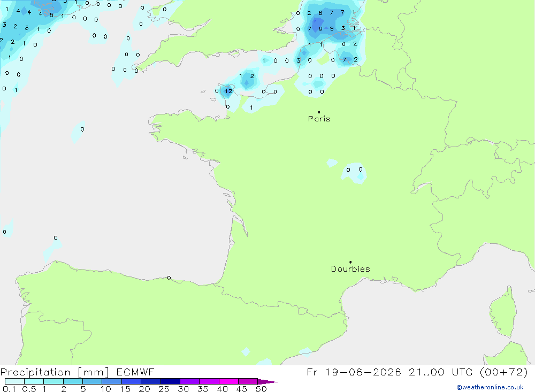The width and height of the screenshot is (535, 392).
Task: Pick the purple legend swatch for 30–35 mm
Action: point(190,381)
